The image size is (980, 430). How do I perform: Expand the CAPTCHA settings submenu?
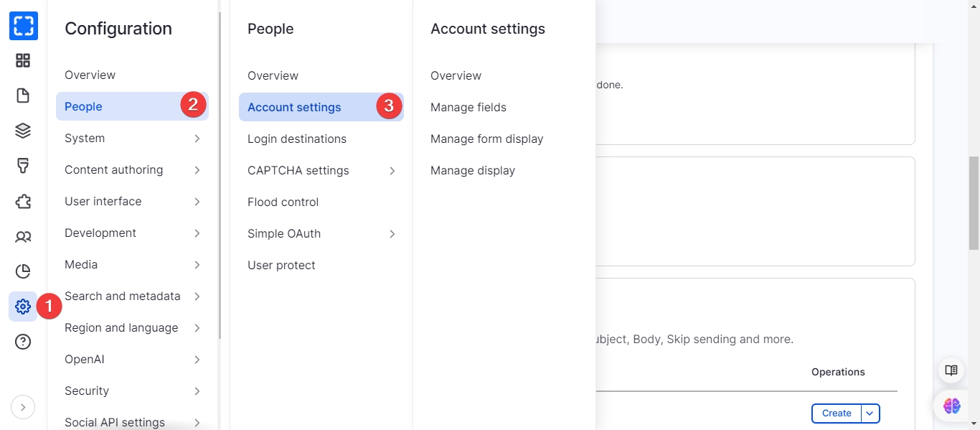tap(392, 171)
